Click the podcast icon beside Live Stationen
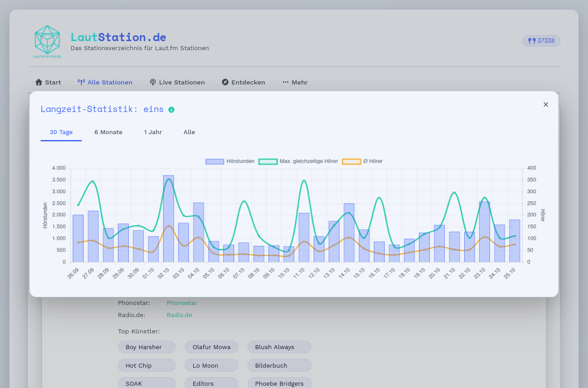The image size is (588, 388). [153, 82]
